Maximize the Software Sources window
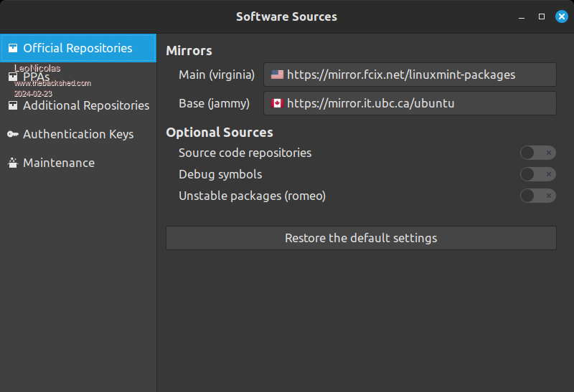The height and width of the screenshot is (392, 574). 542,16
